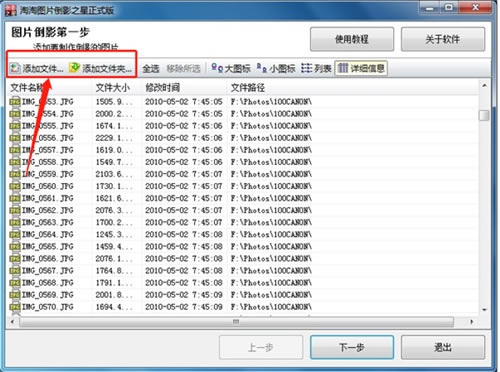The image size is (500, 372).
Task: Click 移除所选 to remove selection
Action: [x=183, y=69]
